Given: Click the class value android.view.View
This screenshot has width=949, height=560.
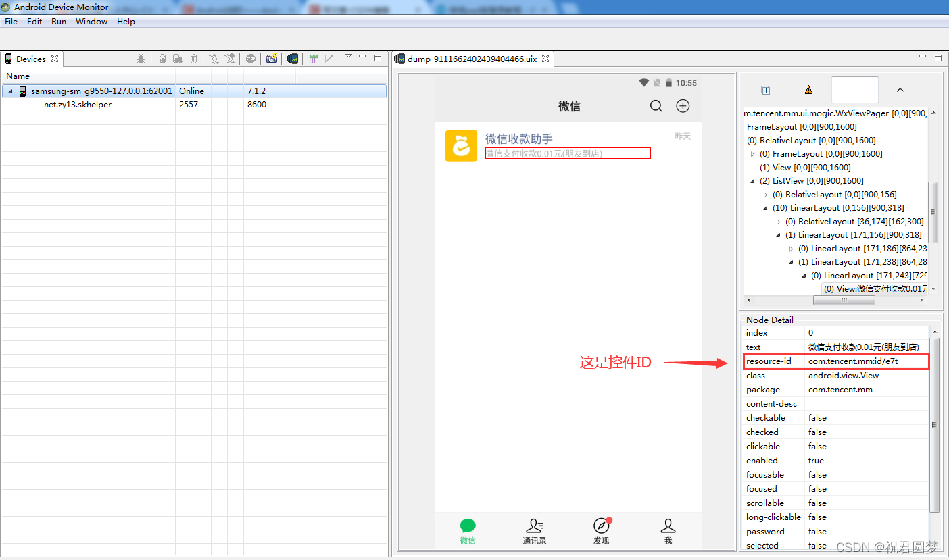Looking at the screenshot, I should point(844,376).
